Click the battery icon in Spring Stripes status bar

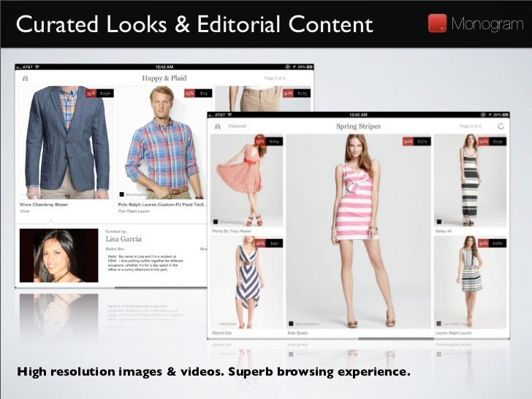(505, 115)
